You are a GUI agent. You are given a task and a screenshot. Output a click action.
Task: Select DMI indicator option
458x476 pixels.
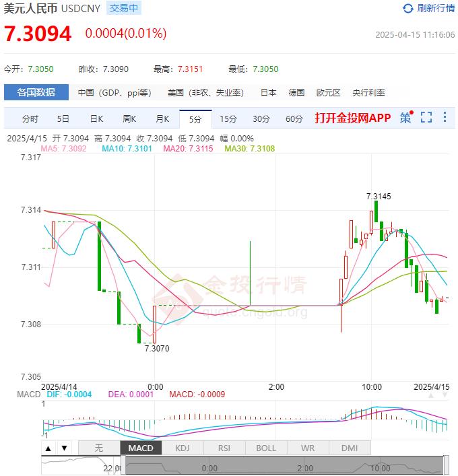(350, 448)
